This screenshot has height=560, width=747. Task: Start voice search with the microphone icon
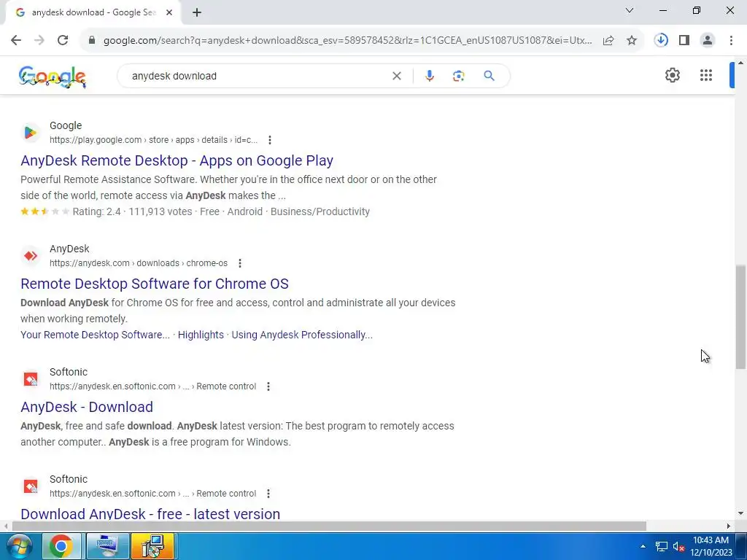(x=429, y=76)
